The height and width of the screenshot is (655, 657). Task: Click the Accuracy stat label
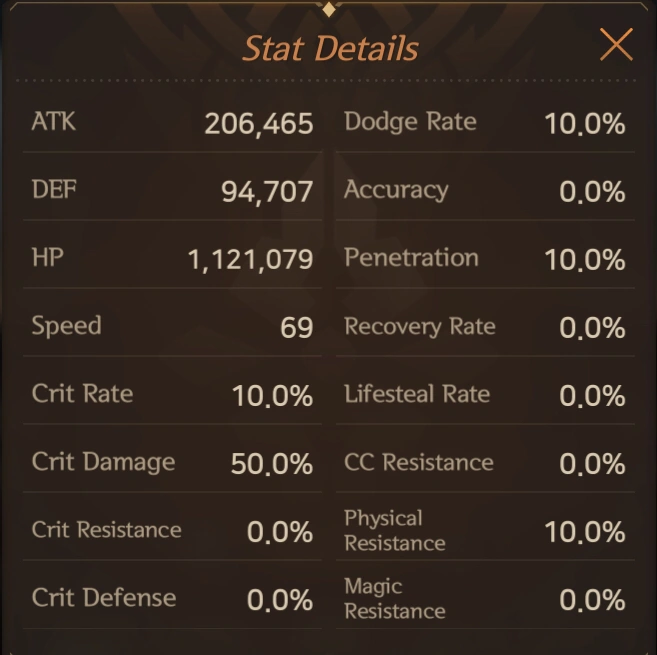(x=396, y=190)
